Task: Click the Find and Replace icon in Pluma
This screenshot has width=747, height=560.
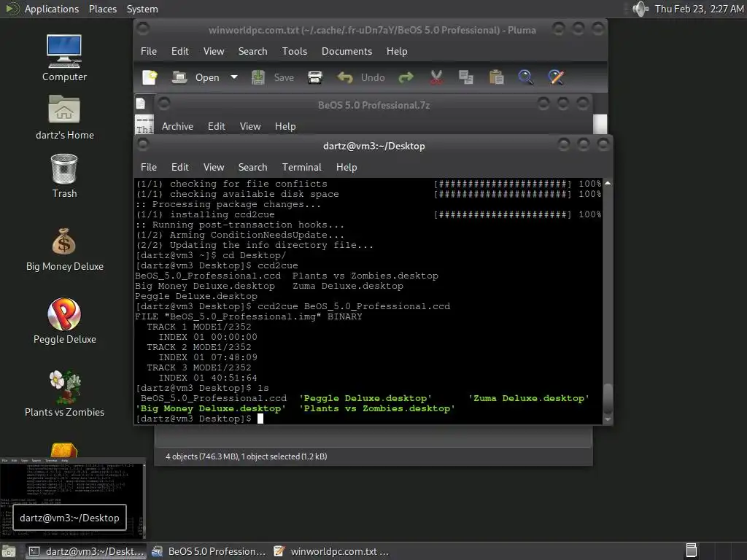Action: (556, 77)
